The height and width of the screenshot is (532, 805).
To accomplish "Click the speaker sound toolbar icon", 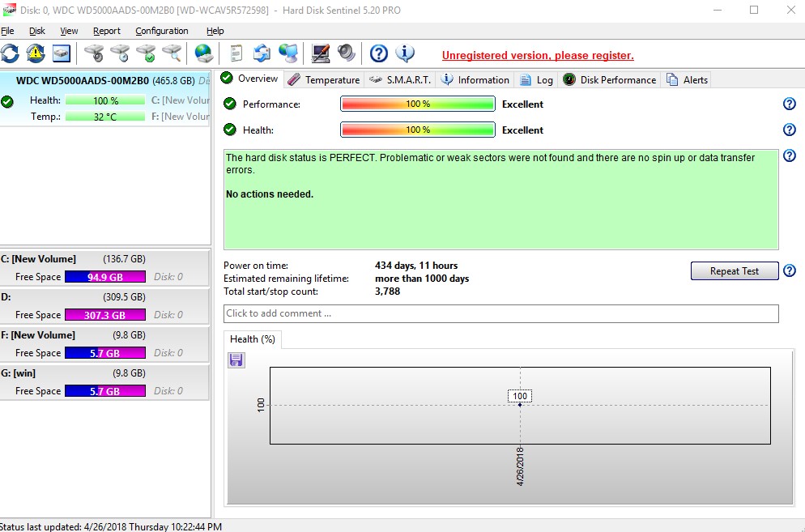I will pos(347,53).
